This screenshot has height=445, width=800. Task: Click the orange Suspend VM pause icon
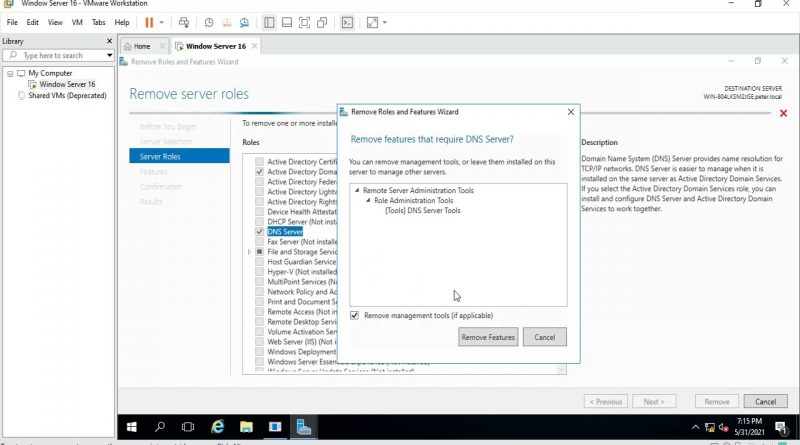click(149, 22)
